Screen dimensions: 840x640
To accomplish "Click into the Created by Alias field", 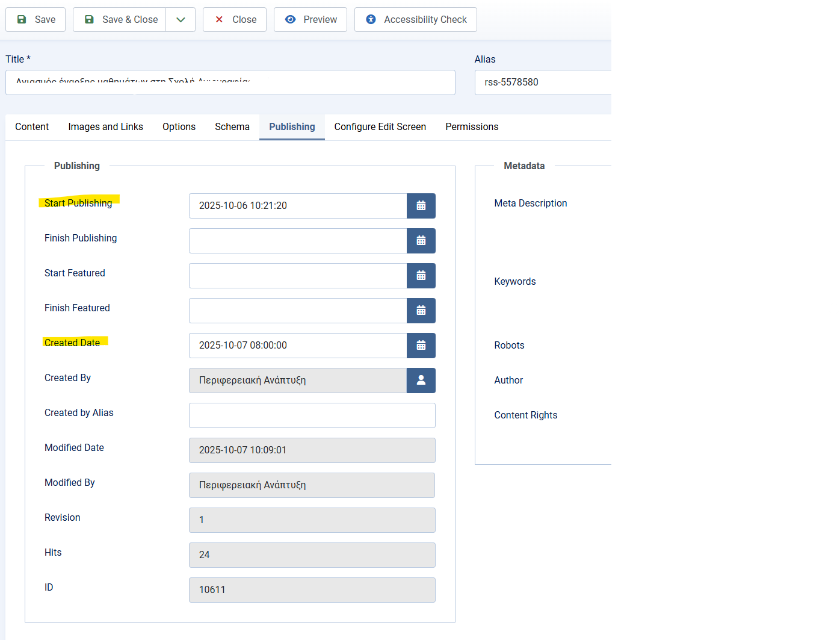I will coord(312,415).
